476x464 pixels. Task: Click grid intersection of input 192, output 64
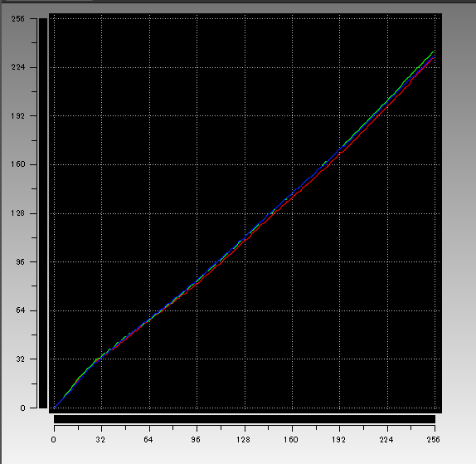click(x=340, y=310)
